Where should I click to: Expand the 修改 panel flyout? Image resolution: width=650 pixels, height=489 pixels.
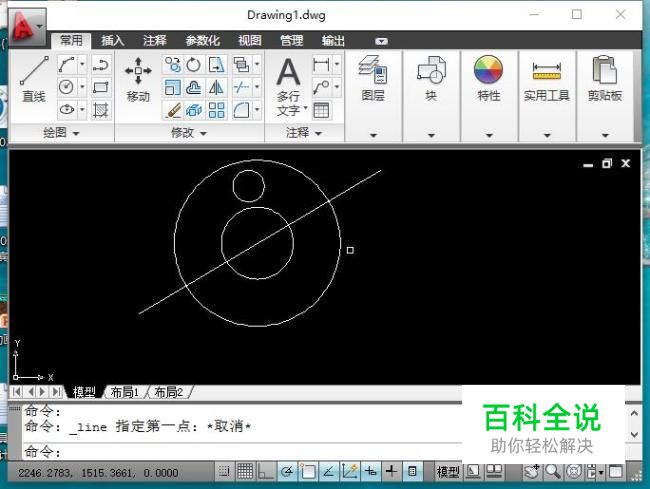pos(189,133)
